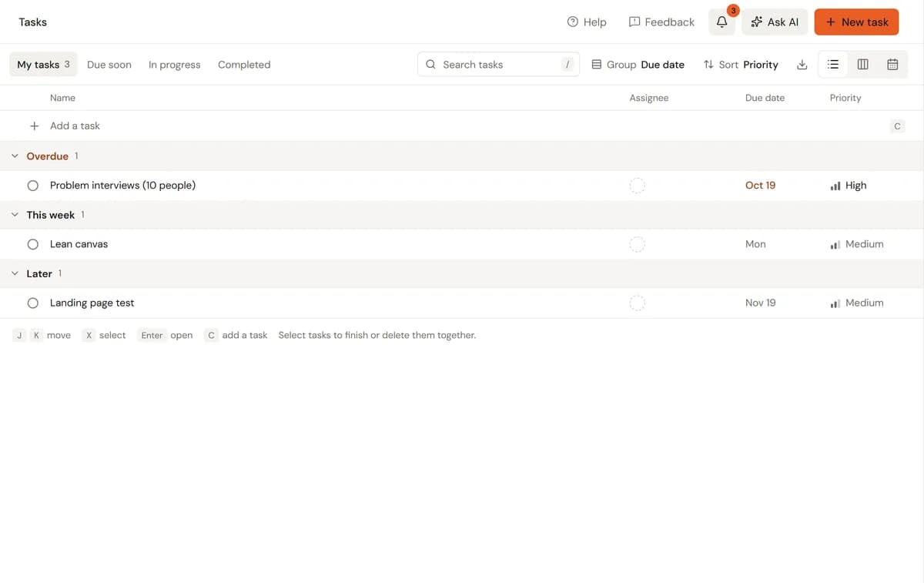Click assignee avatar for Problem interviews

point(637,186)
